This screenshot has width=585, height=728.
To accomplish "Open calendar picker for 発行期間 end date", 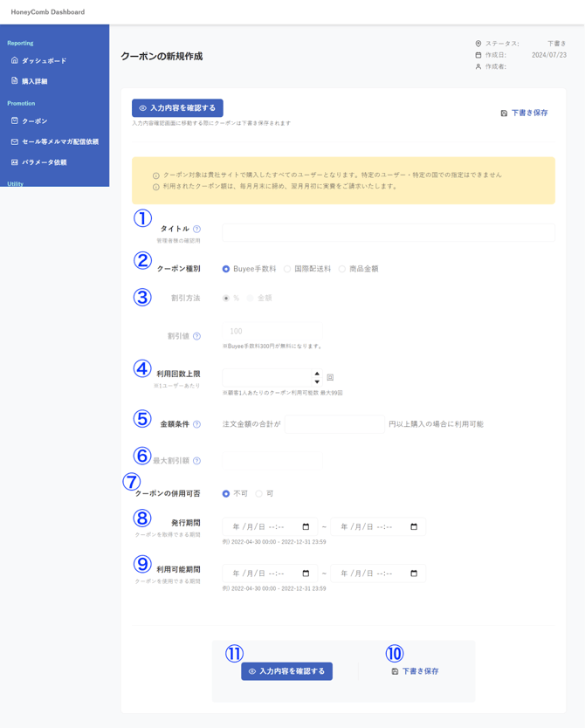I will [x=414, y=526].
